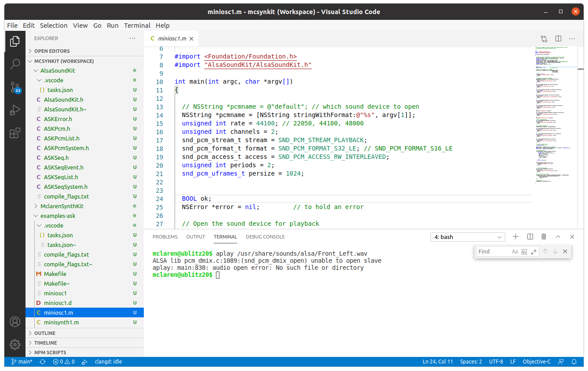The height and width of the screenshot is (371, 588).
Task: Open the Run and Debug view
Action: click(x=15, y=110)
